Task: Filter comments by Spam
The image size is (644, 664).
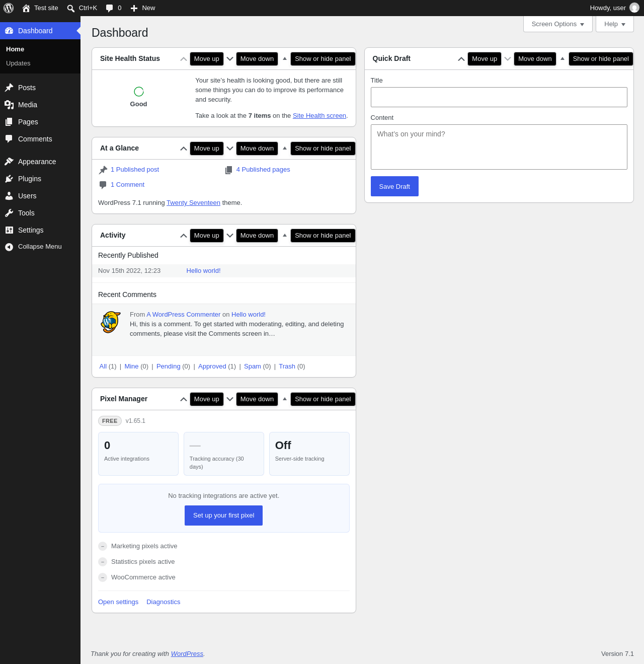Action: coord(253,366)
